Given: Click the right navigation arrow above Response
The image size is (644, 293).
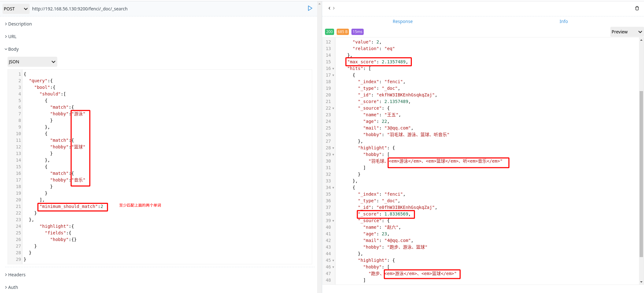Looking at the screenshot, I should (x=333, y=8).
